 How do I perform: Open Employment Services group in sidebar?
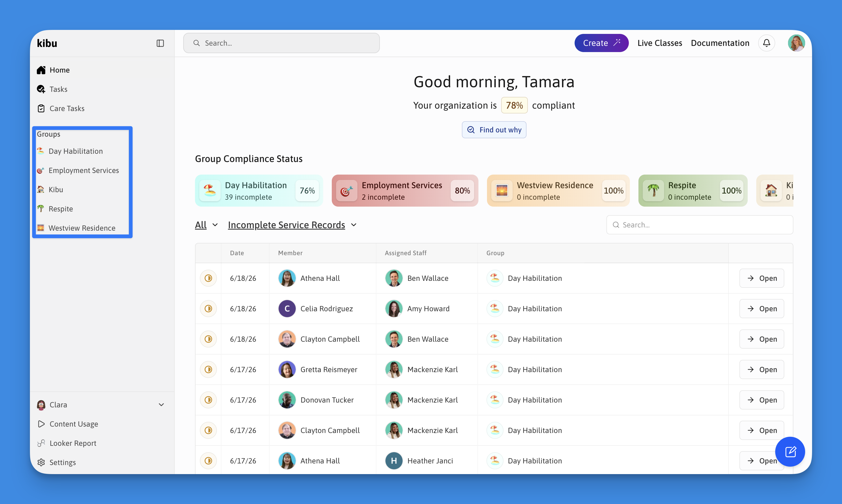(78, 170)
